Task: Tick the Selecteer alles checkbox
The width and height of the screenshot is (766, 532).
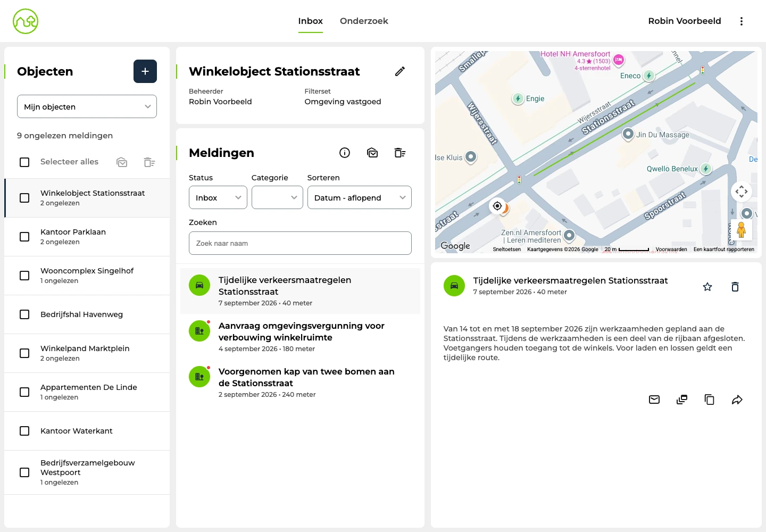Action: point(24,162)
